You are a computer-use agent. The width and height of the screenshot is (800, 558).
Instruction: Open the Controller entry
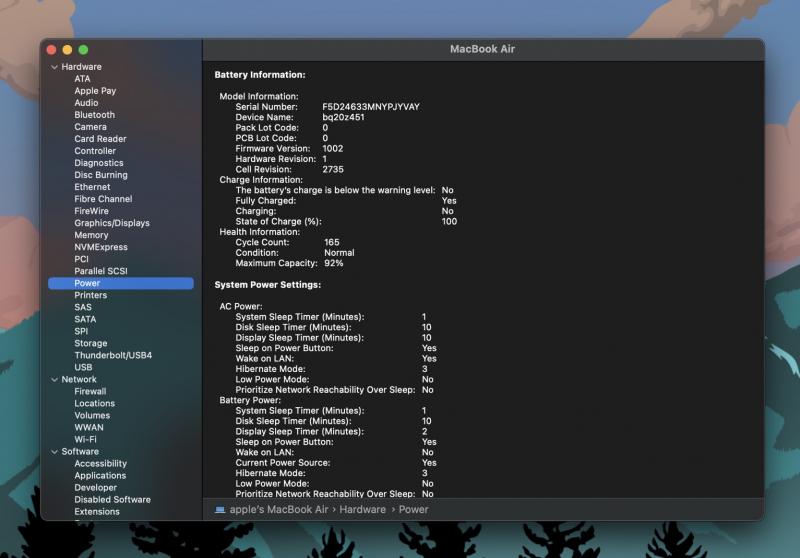click(95, 151)
